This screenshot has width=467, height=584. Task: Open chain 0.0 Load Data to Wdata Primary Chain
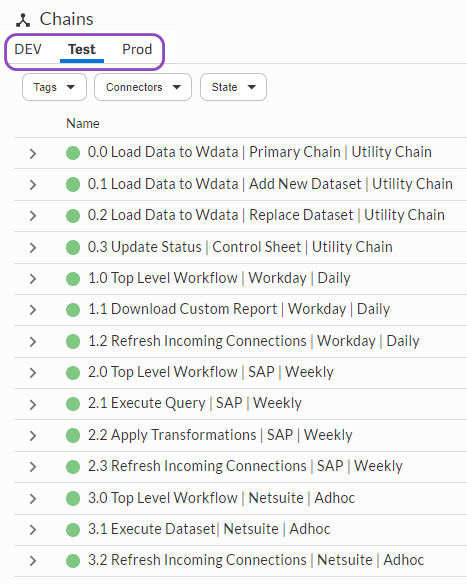(260, 152)
